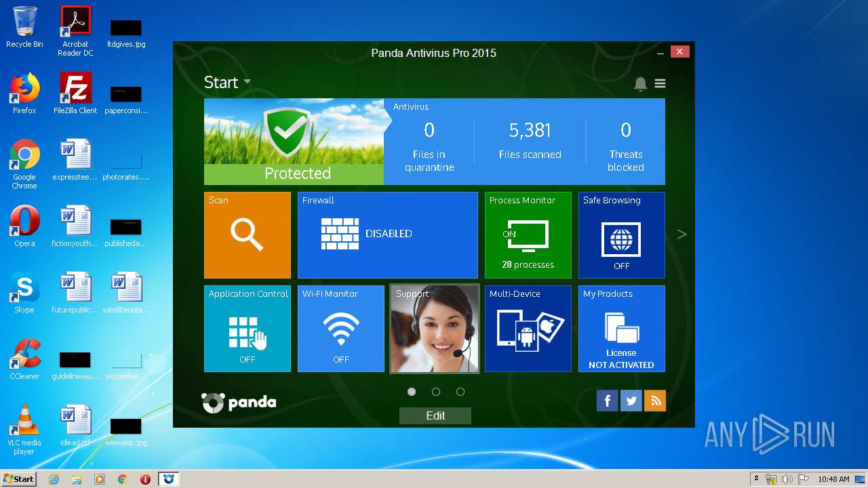Open the Windows Start button
The image size is (868, 488).
19,479
